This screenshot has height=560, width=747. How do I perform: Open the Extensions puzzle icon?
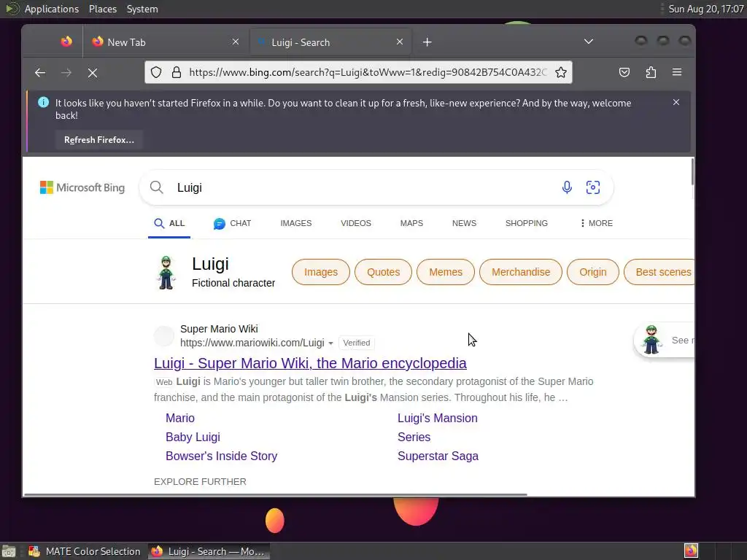point(651,72)
